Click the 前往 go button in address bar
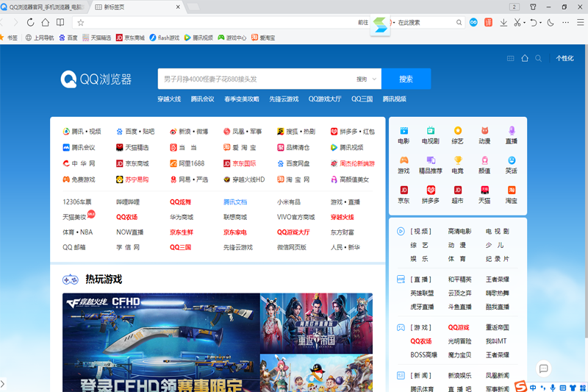Screen dimensions: 588x392 click(363, 23)
